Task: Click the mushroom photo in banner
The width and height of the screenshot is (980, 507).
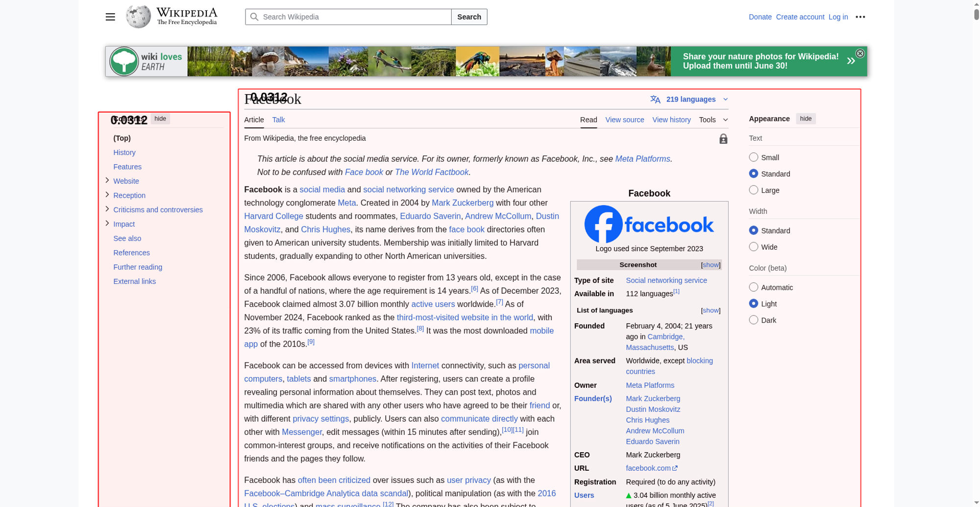Action: coord(269,61)
